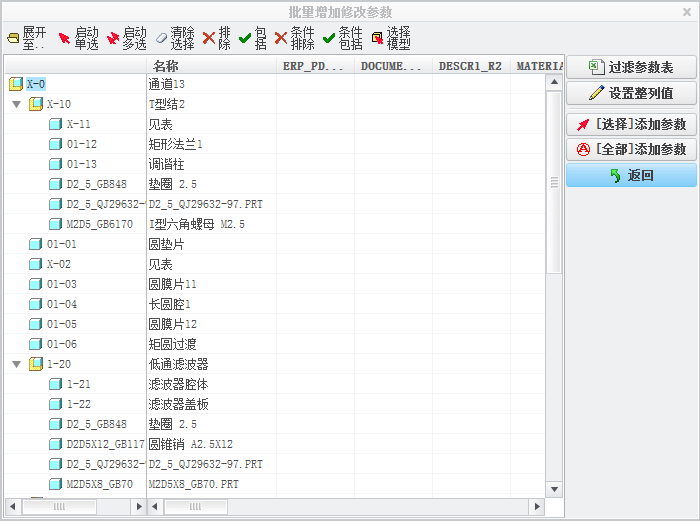Select the X-11 part icon

click(55, 124)
